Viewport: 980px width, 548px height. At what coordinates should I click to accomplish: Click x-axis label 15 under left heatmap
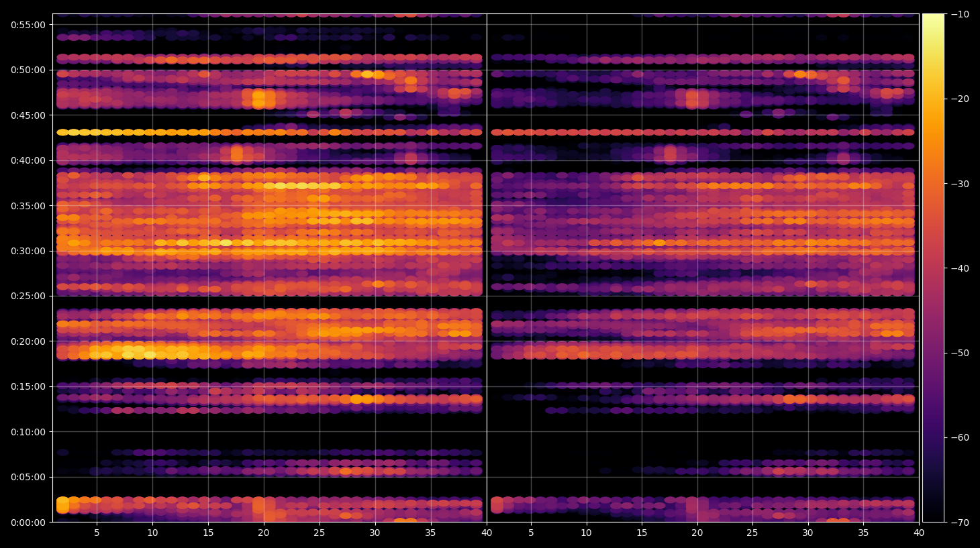[208, 533]
